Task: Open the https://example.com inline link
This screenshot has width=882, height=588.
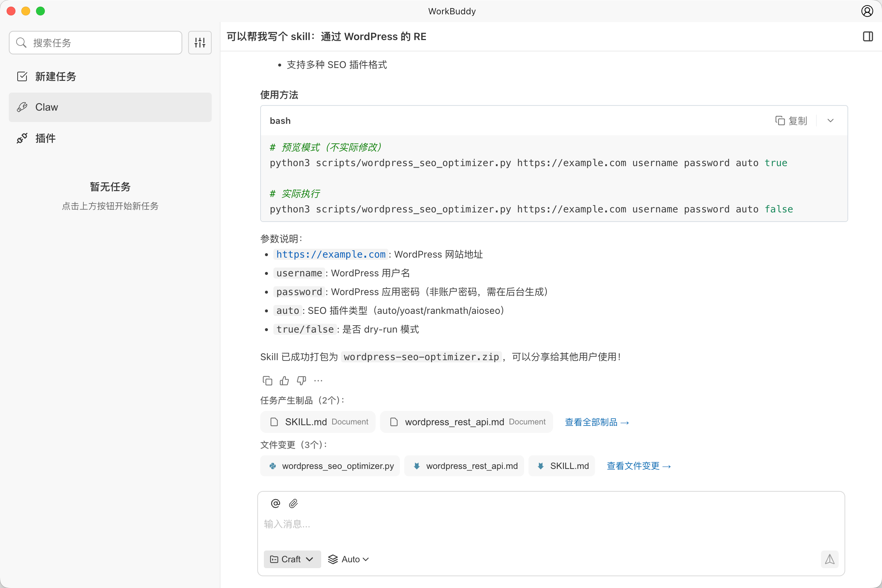Action: point(331,254)
